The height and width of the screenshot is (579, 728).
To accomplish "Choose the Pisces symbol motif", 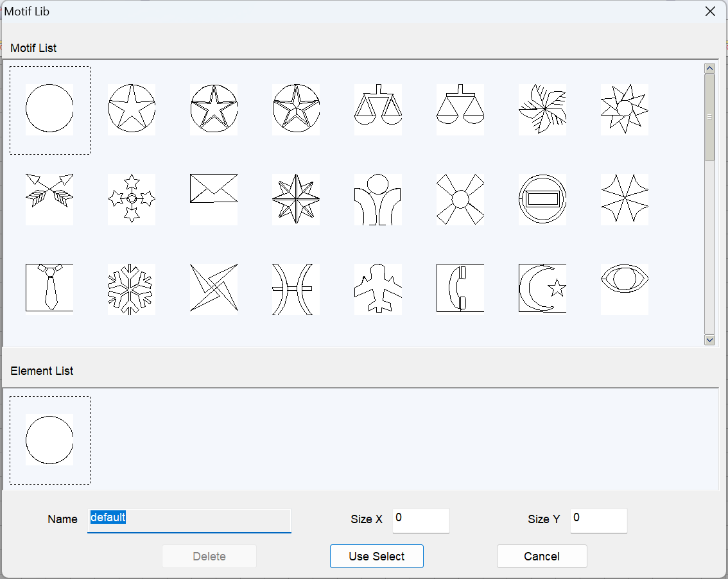I will (296, 288).
